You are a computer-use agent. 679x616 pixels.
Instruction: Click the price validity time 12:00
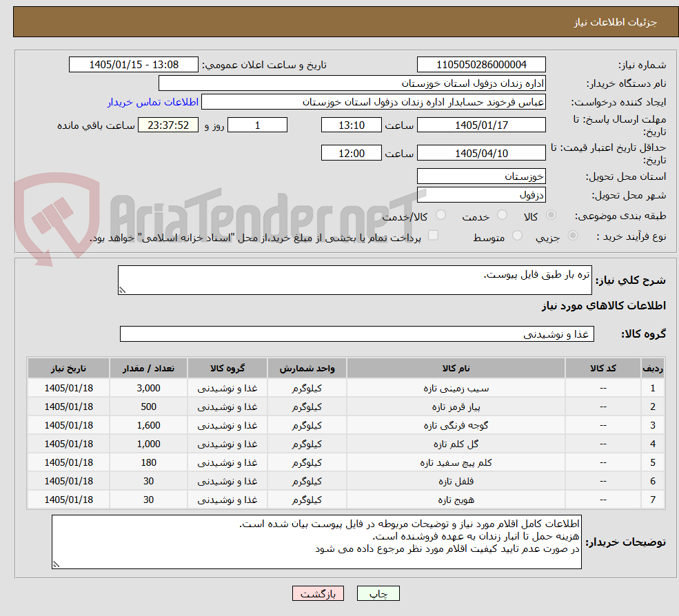[x=351, y=153]
